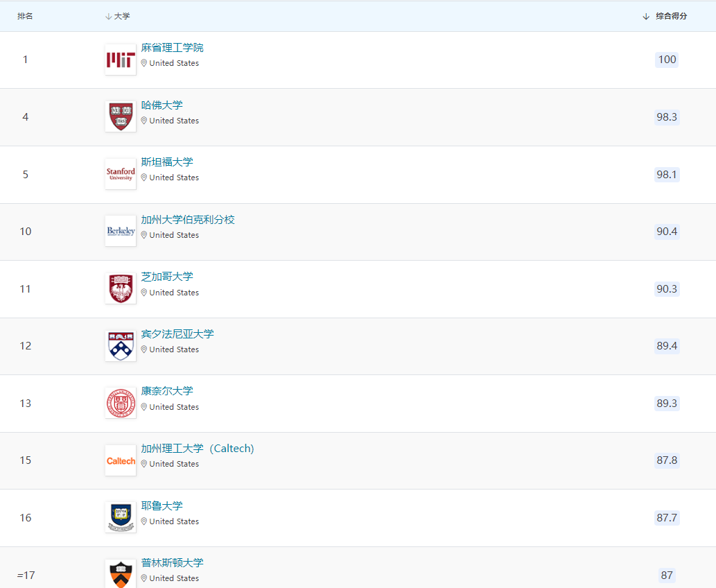This screenshot has height=588, width=716.
Task: Sort by the 大学 column arrow
Action: coord(108,17)
